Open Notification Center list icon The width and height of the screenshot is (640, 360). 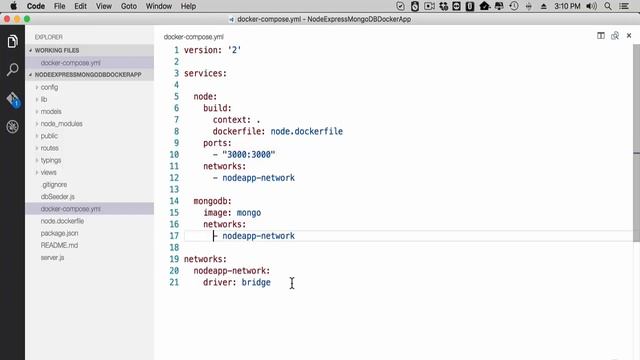624,6
